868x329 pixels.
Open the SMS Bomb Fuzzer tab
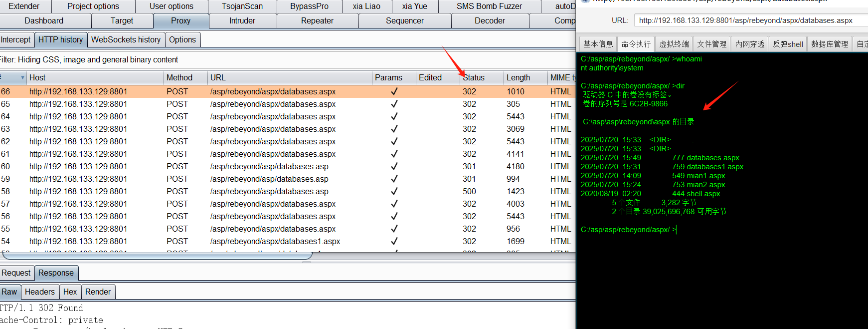(489, 6)
